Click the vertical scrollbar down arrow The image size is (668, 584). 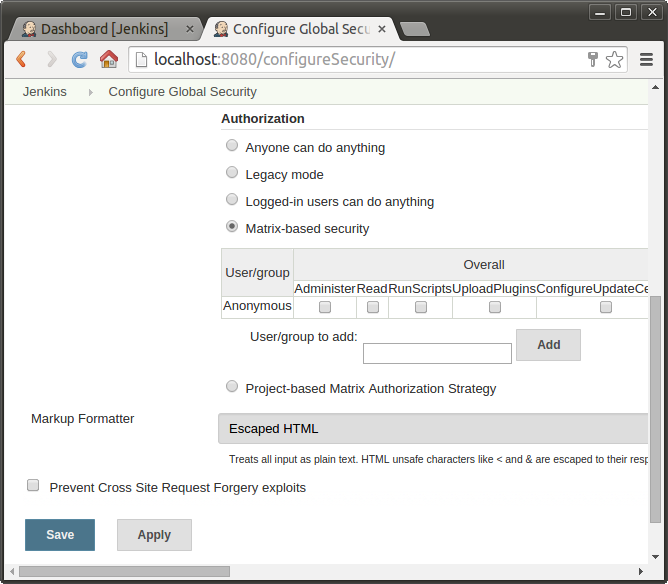[655, 557]
